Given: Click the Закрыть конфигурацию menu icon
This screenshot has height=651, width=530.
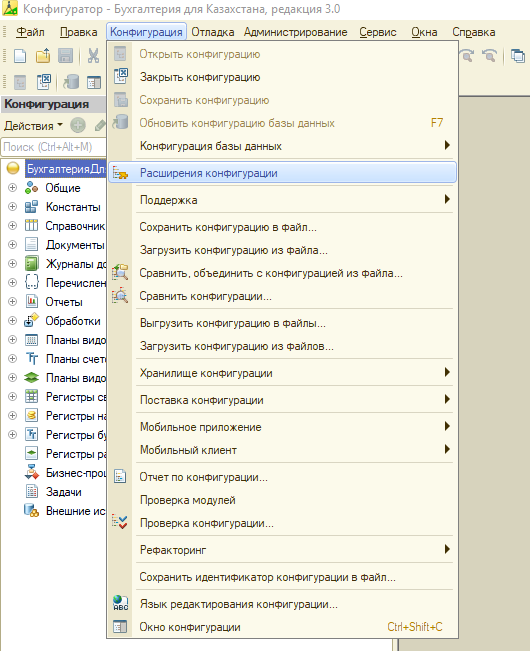Looking at the screenshot, I should (120, 76).
